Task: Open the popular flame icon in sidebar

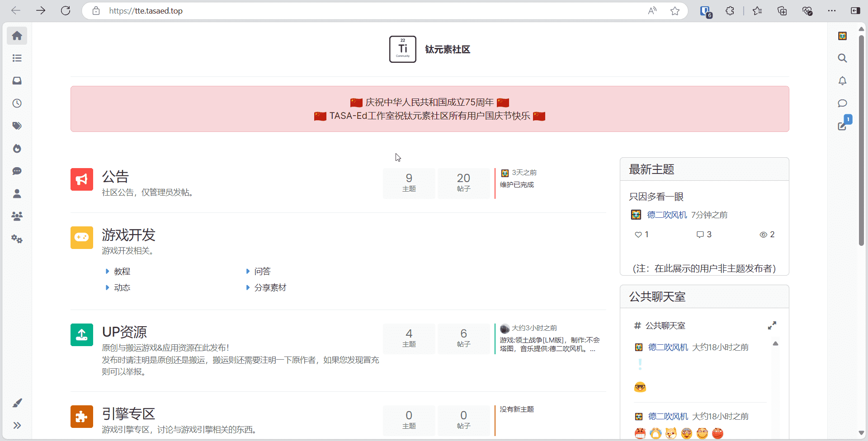Action: [x=17, y=149]
